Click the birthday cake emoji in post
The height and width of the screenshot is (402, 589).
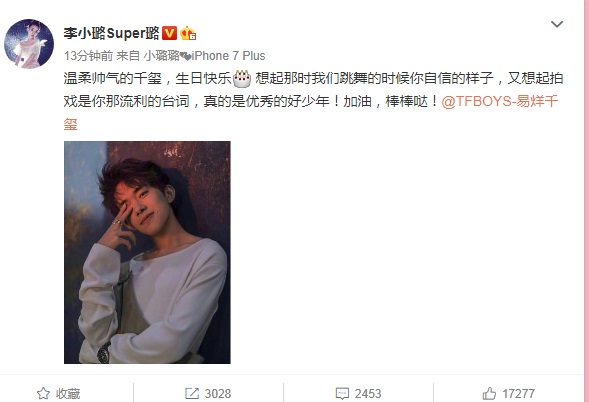click(x=242, y=78)
